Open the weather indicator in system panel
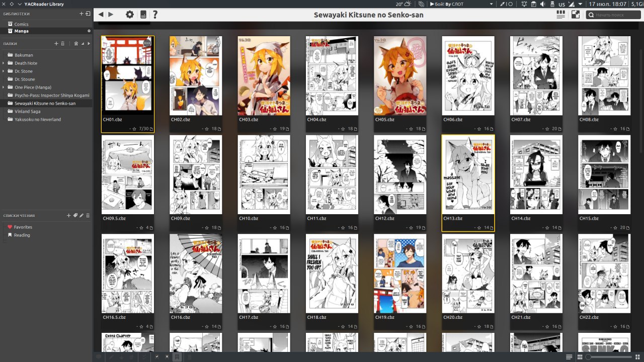The height and width of the screenshot is (362, 644). pos(403,4)
